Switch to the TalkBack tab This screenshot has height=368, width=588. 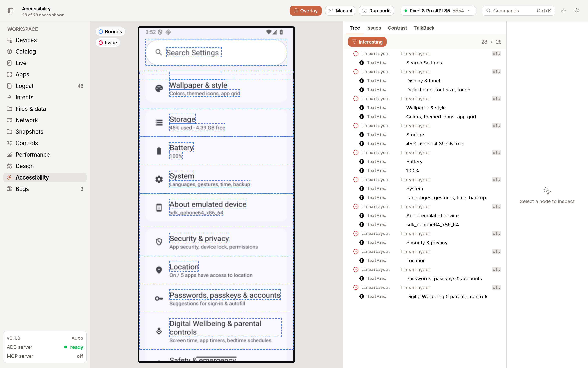click(424, 28)
